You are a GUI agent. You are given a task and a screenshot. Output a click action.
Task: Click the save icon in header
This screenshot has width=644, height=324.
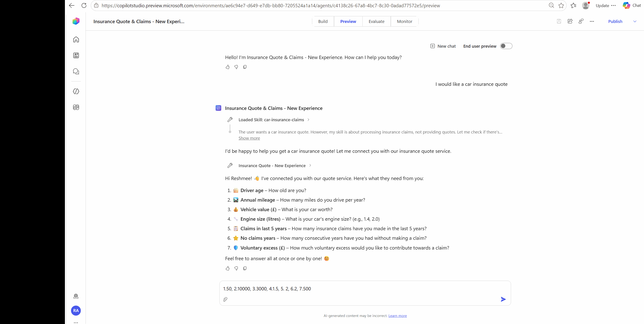[559, 22]
